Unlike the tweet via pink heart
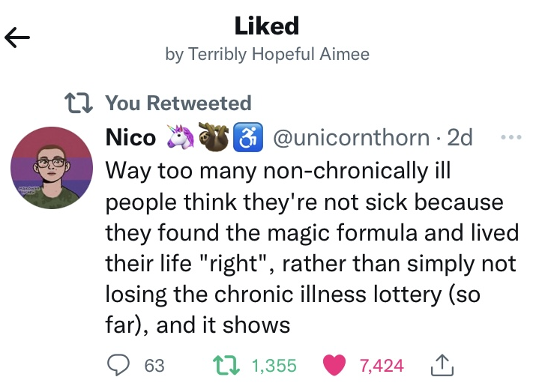This screenshot has width=539, height=392. (334, 365)
